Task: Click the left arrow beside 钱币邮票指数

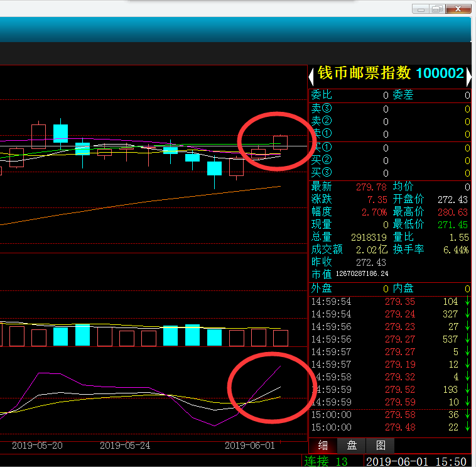Action: 310,76
